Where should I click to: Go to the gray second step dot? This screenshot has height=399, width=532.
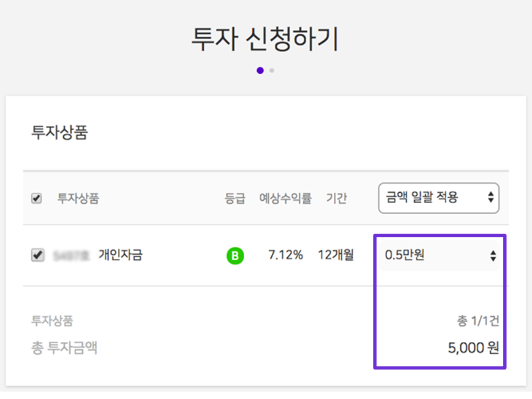point(272,71)
